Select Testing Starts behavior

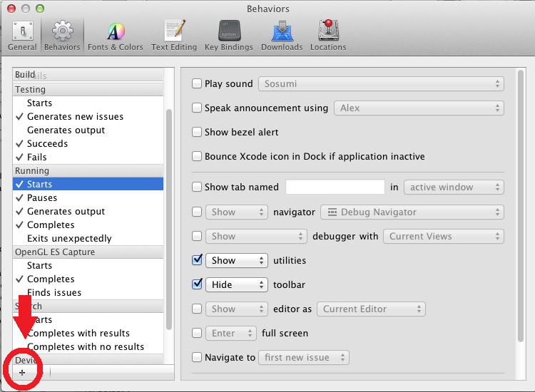pos(88,103)
